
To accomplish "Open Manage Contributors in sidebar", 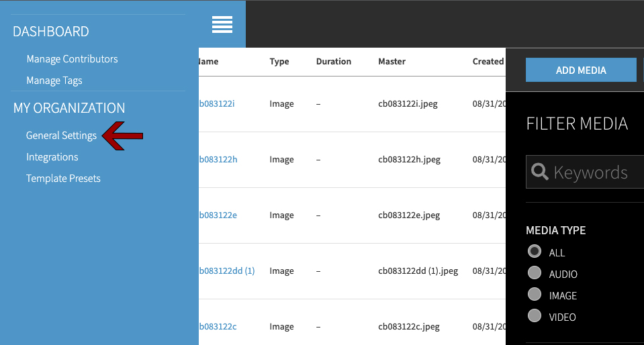I will [x=72, y=59].
